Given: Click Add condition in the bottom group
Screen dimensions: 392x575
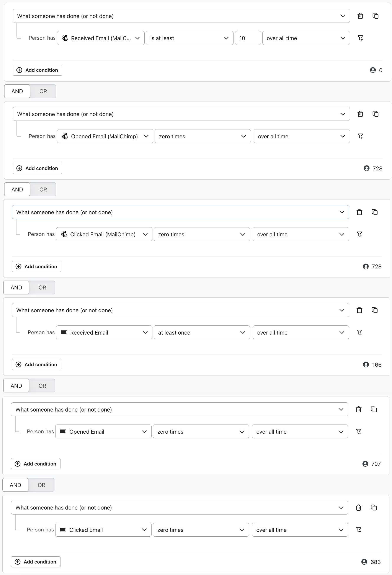Looking at the screenshot, I should tap(36, 562).
